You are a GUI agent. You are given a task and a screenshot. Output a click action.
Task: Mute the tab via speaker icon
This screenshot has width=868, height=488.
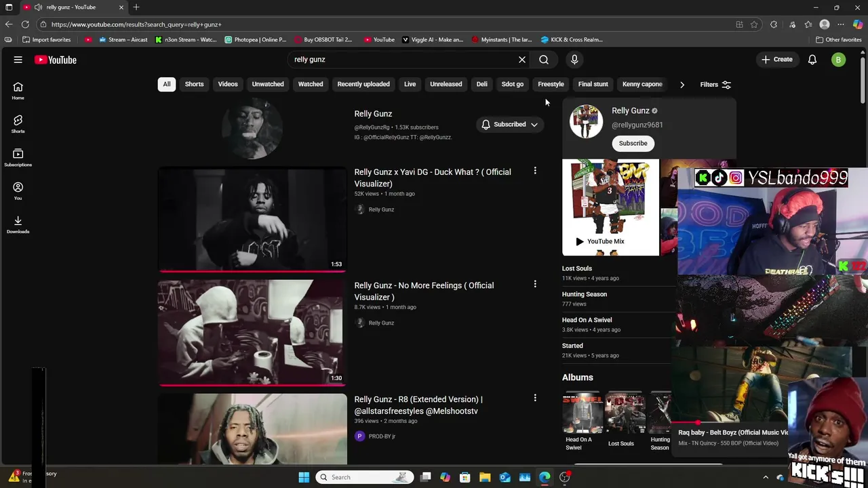coord(38,7)
